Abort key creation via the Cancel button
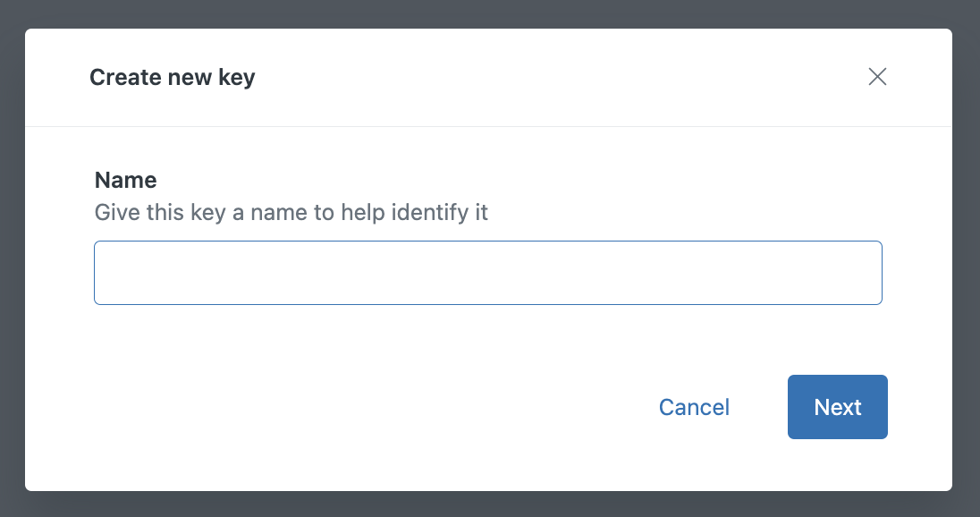The height and width of the screenshot is (517, 980). point(694,407)
